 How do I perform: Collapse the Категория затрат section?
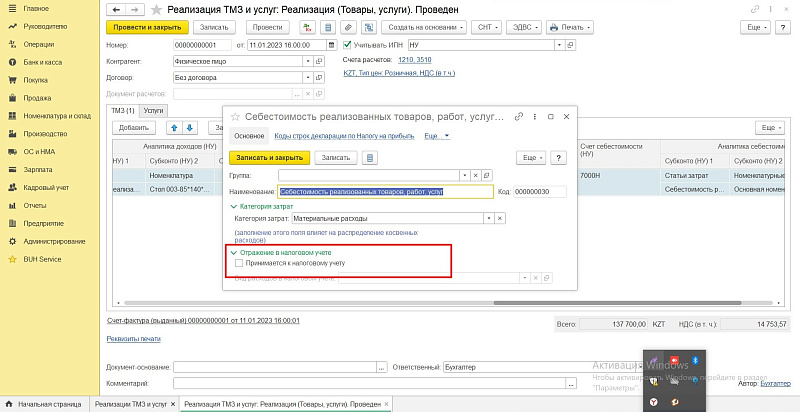click(233, 205)
